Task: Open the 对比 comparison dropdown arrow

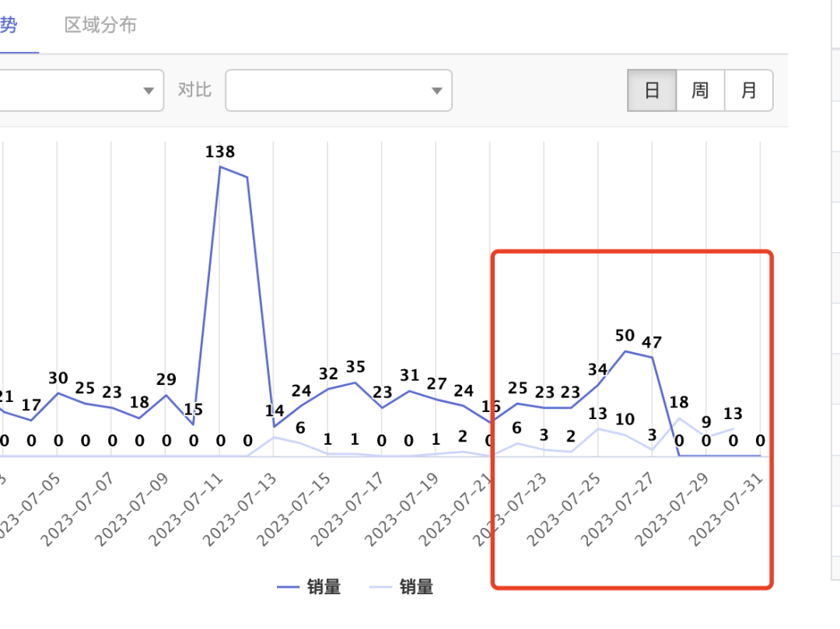Action: click(436, 91)
